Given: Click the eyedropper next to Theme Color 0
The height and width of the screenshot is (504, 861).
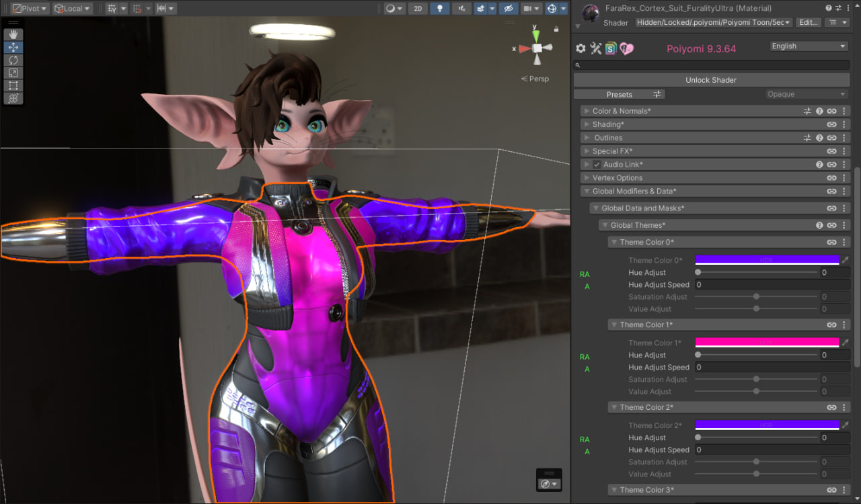Looking at the screenshot, I should [846, 260].
